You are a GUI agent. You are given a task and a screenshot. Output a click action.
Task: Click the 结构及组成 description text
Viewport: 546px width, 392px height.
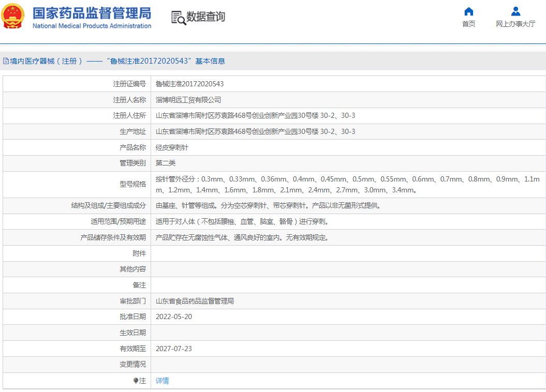[x=268, y=205]
